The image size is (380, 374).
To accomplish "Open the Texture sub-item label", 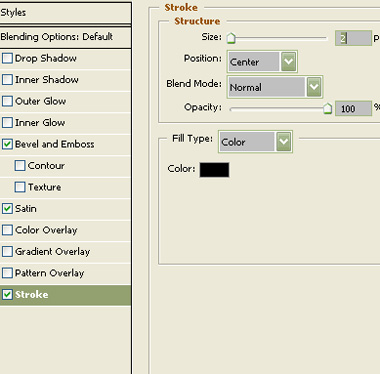I will point(44,187).
